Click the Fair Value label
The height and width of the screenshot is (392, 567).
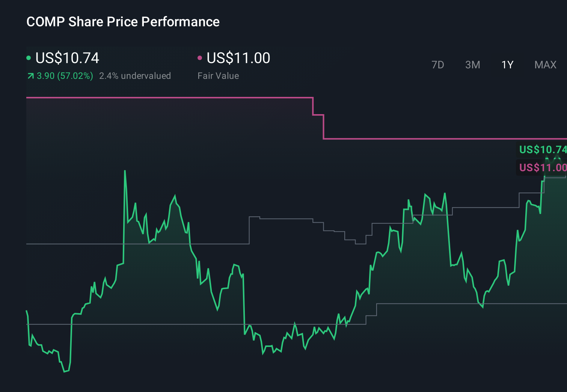pos(218,76)
